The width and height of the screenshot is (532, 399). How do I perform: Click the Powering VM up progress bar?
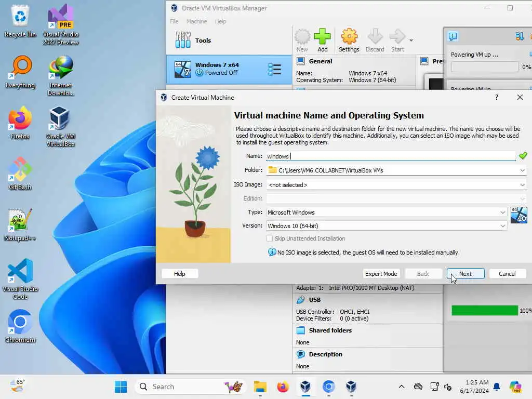click(485, 67)
